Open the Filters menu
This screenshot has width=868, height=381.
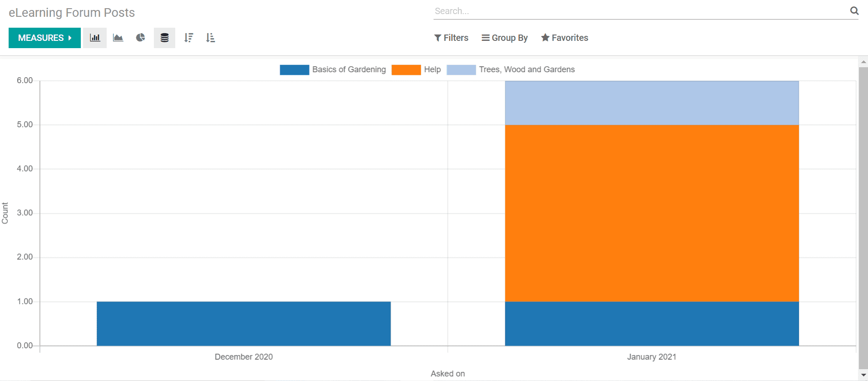click(451, 38)
